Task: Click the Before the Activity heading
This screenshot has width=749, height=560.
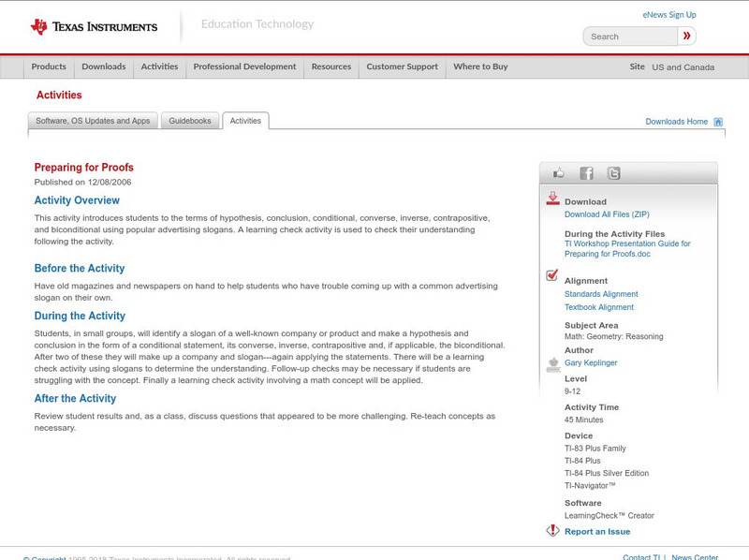Action: click(x=80, y=268)
